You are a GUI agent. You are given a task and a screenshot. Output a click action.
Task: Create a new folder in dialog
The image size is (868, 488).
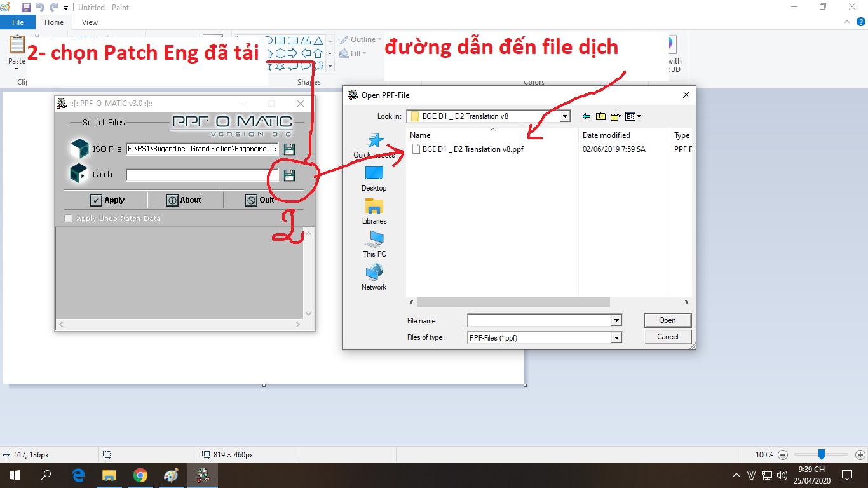[615, 116]
